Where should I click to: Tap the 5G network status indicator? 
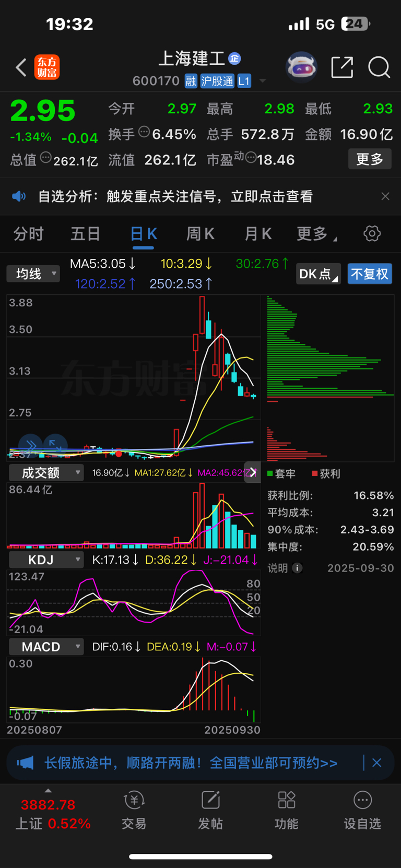325,25
